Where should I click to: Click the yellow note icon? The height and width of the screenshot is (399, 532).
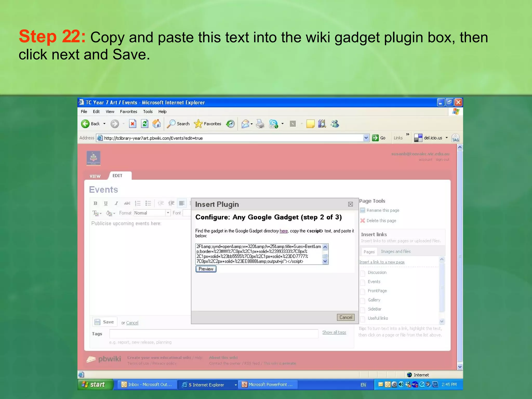[310, 124]
